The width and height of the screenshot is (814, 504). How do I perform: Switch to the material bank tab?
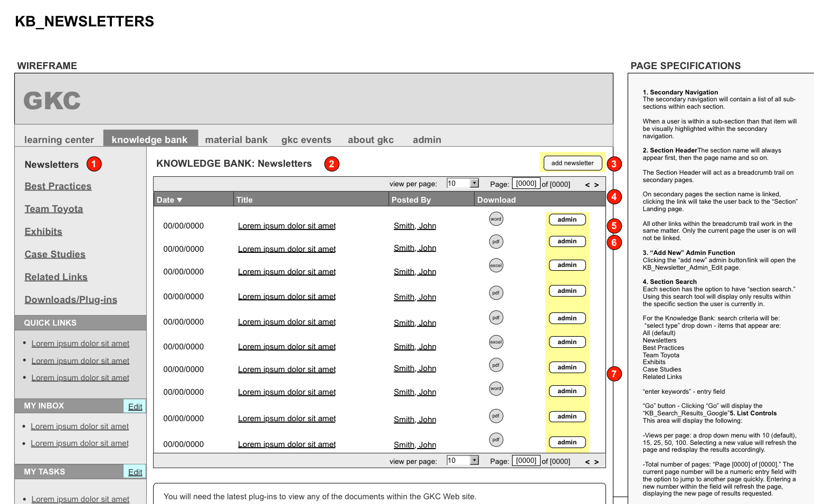coord(236,140)
